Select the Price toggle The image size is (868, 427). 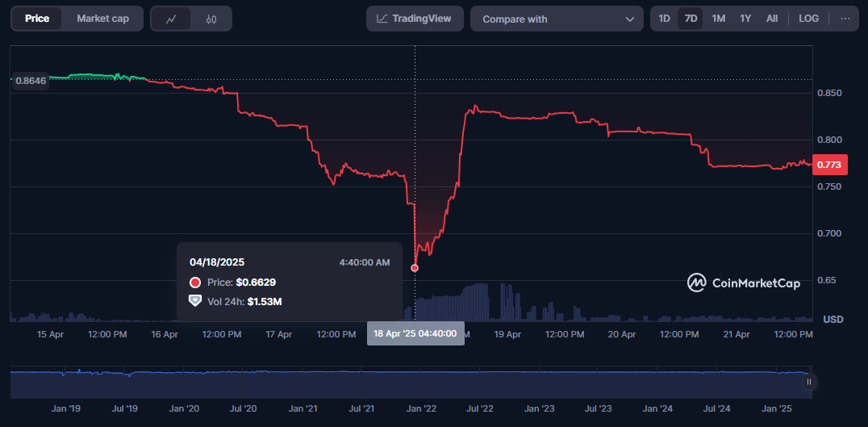coord(37,19)
